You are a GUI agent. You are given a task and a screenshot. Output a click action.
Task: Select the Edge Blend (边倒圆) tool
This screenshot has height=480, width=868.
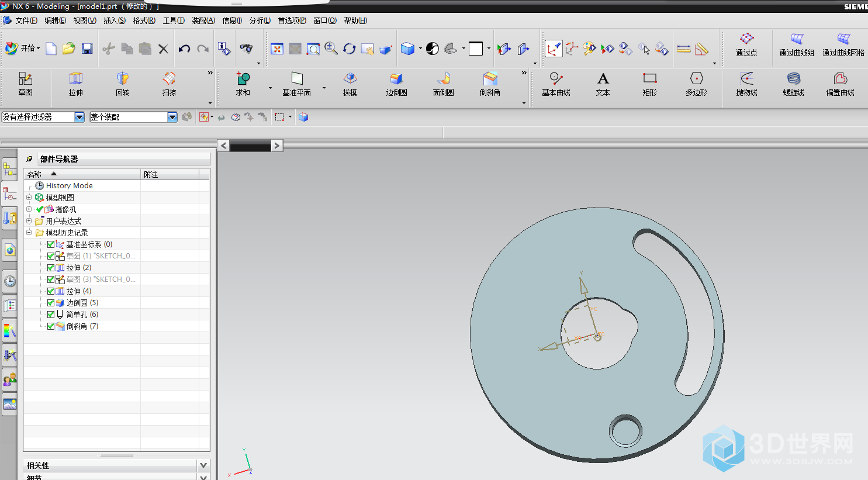pos(396,84)
